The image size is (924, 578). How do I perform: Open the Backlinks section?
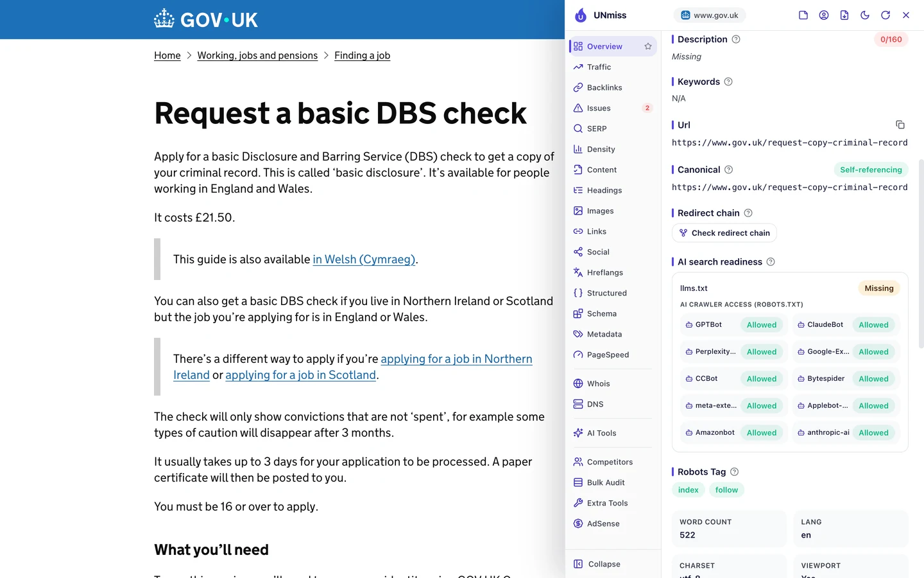point(613,87)
